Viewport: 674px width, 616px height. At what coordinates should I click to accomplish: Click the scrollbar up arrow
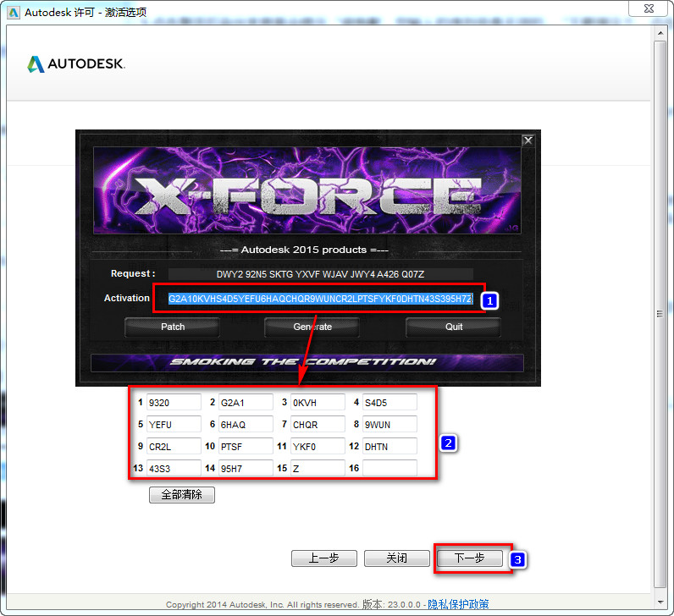(660, 33)
